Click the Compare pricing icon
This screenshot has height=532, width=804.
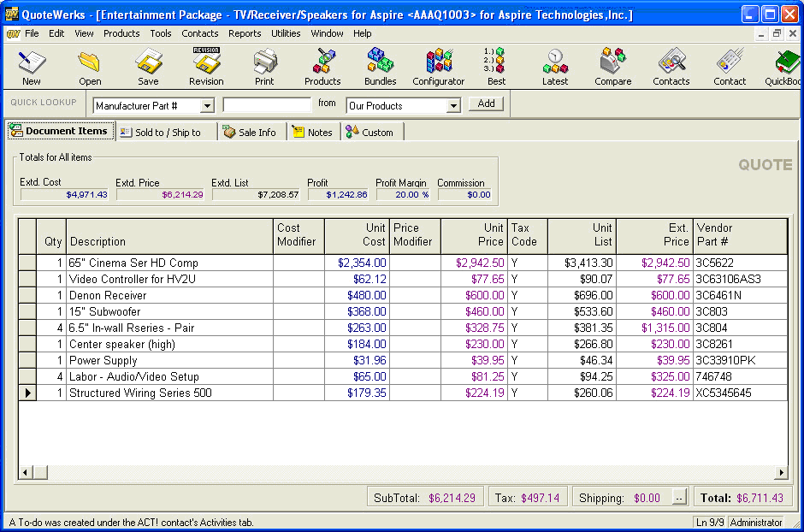pyautogui.click(x=613, y=66)
